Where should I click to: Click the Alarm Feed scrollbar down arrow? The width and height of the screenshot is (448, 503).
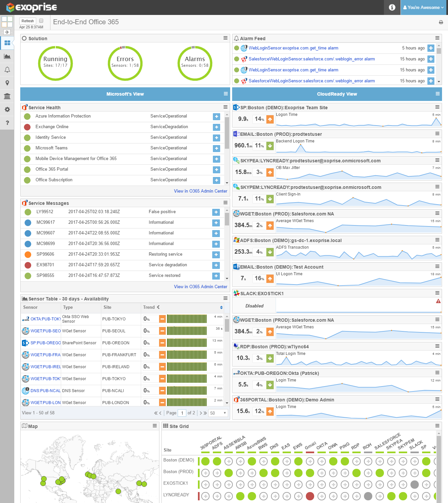coord(439,81)
